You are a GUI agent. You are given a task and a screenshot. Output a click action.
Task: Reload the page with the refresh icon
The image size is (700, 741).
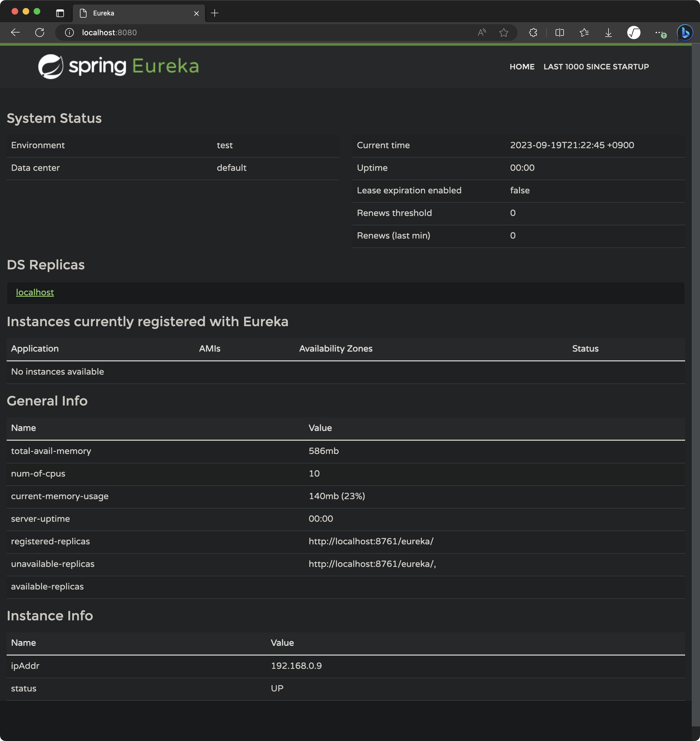(x=40, y=33)
